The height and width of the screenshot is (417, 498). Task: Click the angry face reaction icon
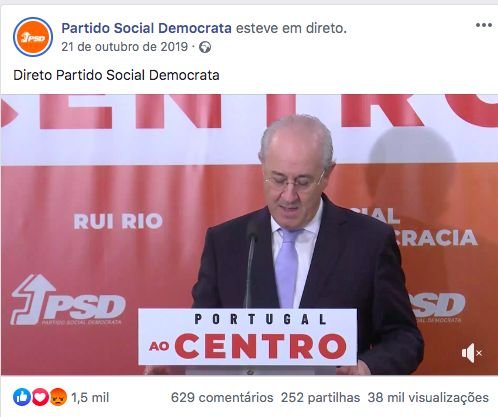click(x=58, y=397)
